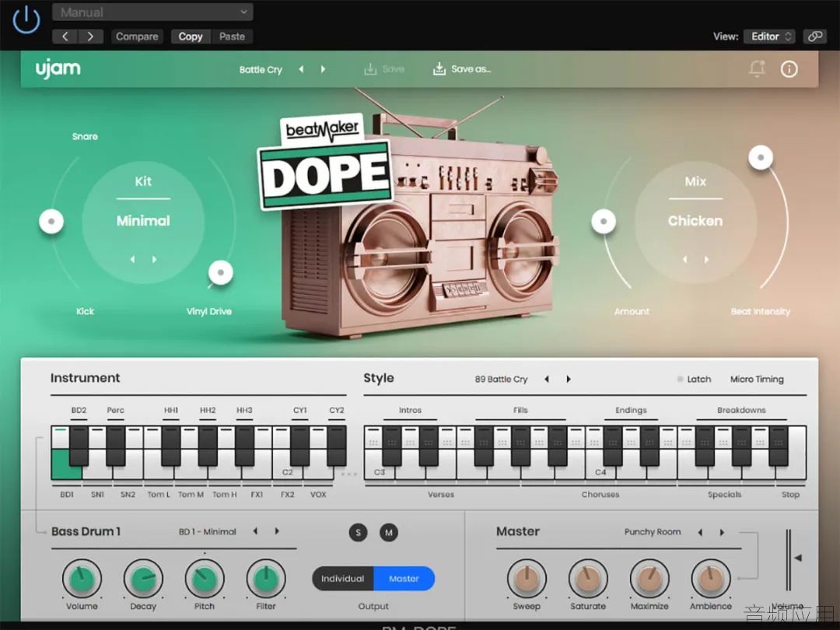
Task: Open the Kit selector showing Minimal
Action: [143, 221]
